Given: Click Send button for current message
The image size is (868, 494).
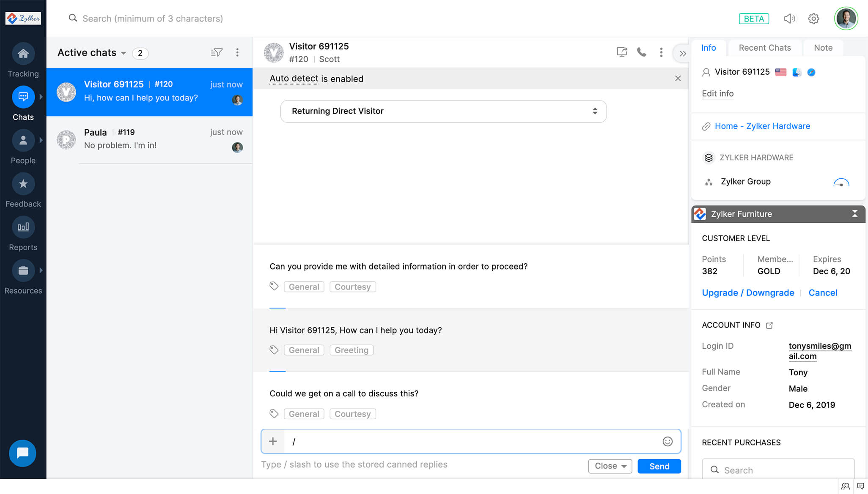Looking at the screenshot, I should (x=659, y=466).
